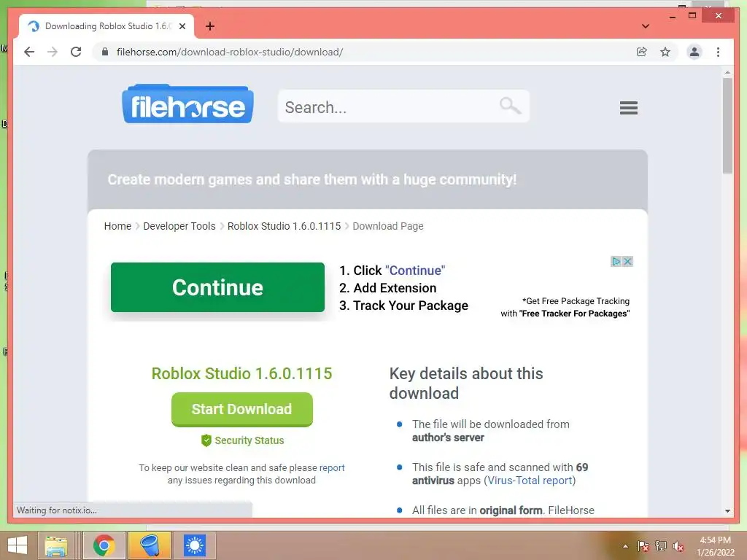Image resolution: width=747 pixels, height=560 pixels.
Task: Click the 'Free Tracker For Packages' ad text
Action: coord(575,314)
